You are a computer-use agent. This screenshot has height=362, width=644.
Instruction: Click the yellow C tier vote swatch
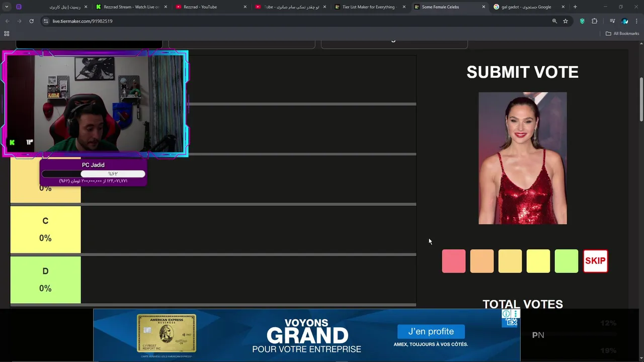pyautogui.click(x=538, y=261)
